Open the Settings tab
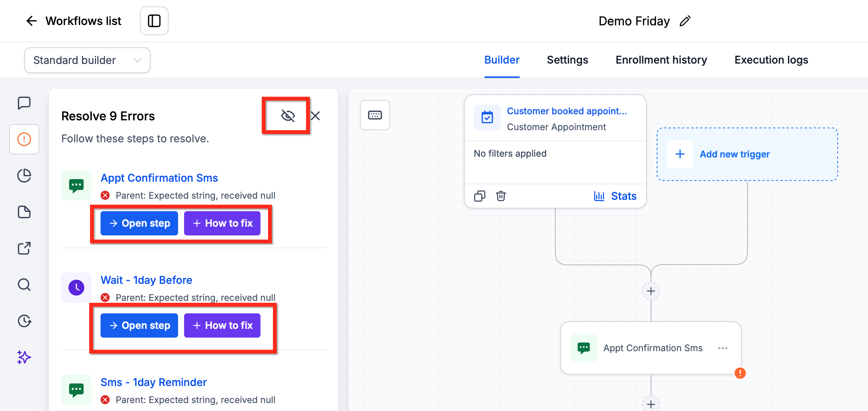868x411 pixels. point(567,60)
